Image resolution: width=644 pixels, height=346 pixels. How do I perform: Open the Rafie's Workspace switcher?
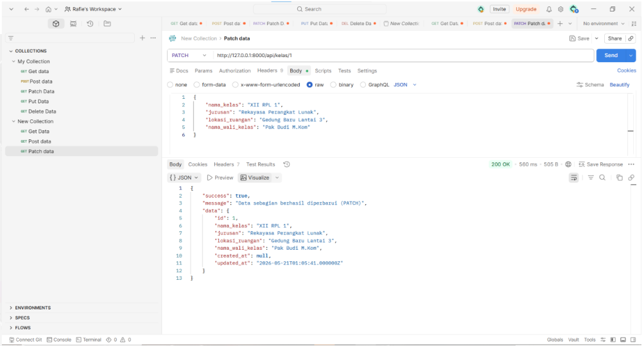[x=93, y=9]
